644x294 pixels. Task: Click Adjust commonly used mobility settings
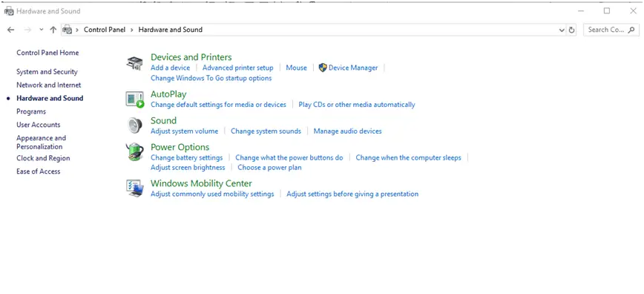212,194
